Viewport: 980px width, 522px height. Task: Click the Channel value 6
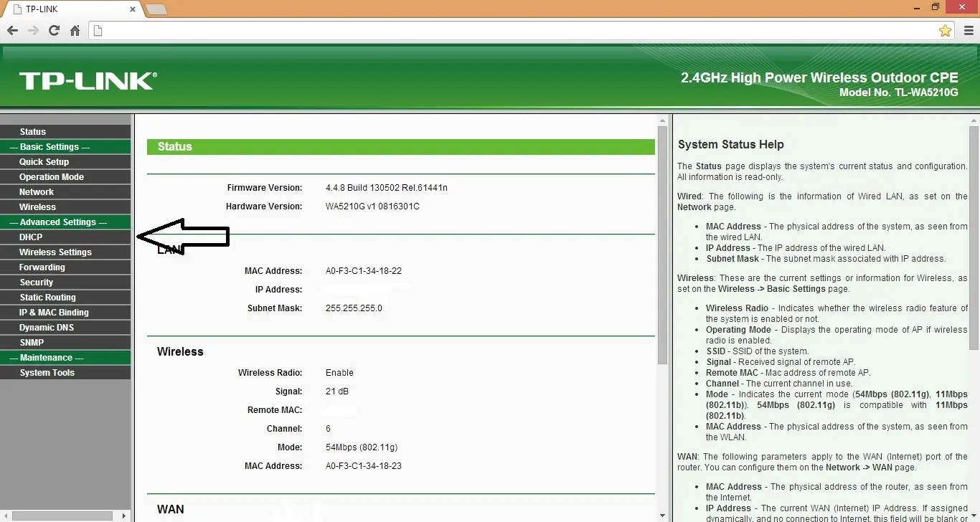pos(328,429)
